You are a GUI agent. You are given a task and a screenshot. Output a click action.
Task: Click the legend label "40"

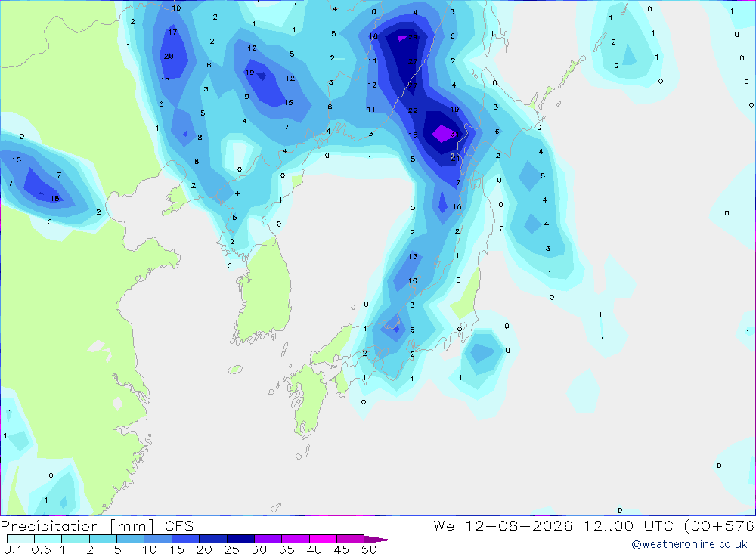[314, 549]
